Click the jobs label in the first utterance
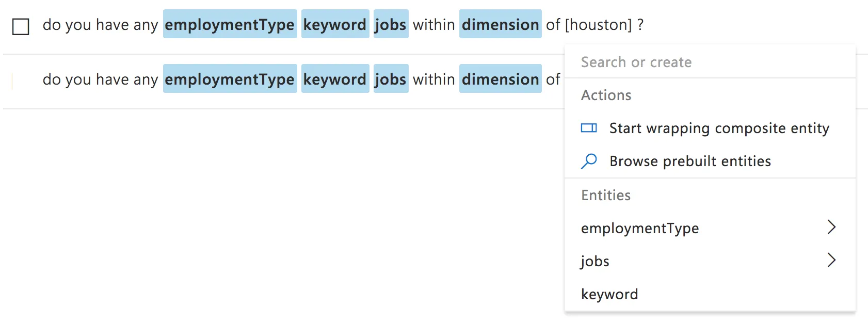The image size is (868, 324). pyautogui.click(x=391, y=24)
